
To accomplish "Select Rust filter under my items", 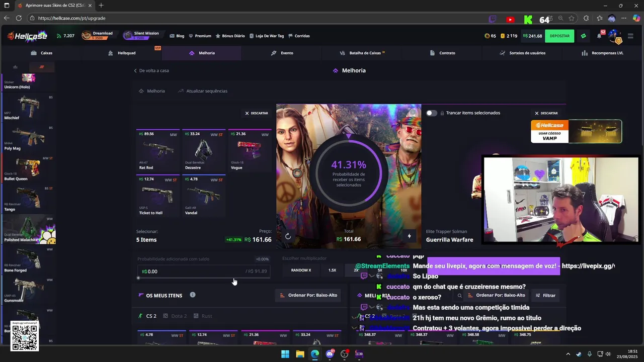I will click(203, 316).
